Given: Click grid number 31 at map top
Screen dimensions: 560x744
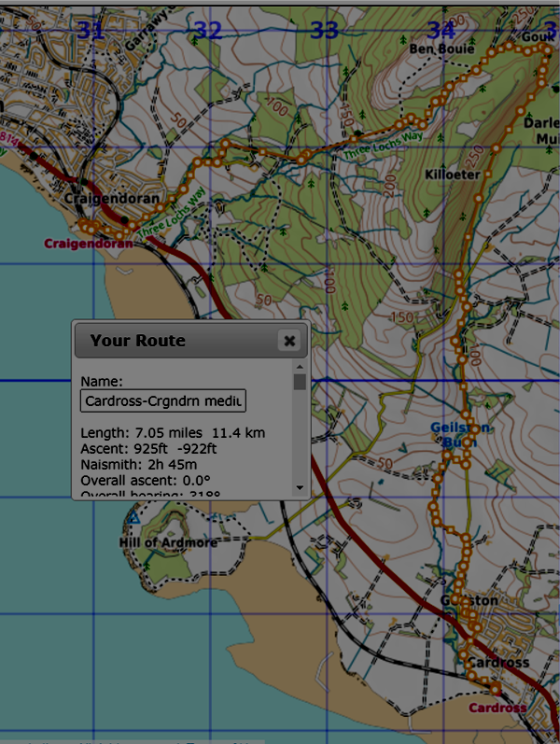Looking at the screenshot, I should (x=91, y=30).
